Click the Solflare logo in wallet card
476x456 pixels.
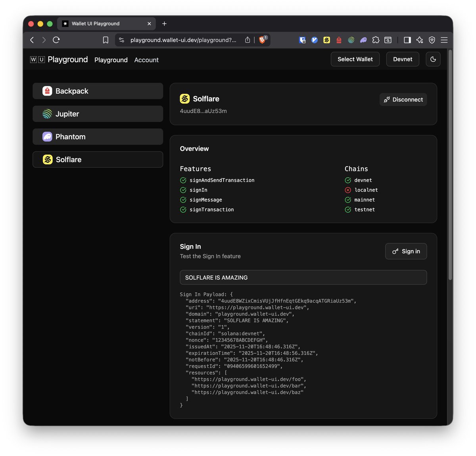[185, 99]
